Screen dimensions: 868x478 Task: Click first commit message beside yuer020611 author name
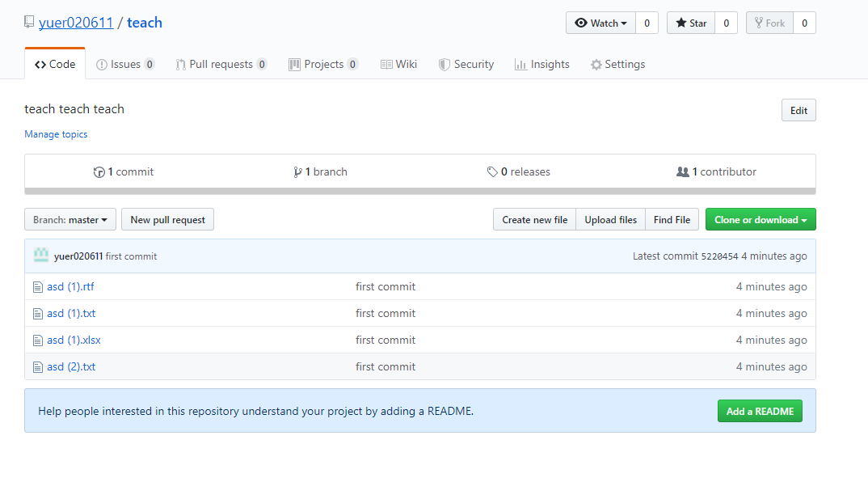click(131, 256)
